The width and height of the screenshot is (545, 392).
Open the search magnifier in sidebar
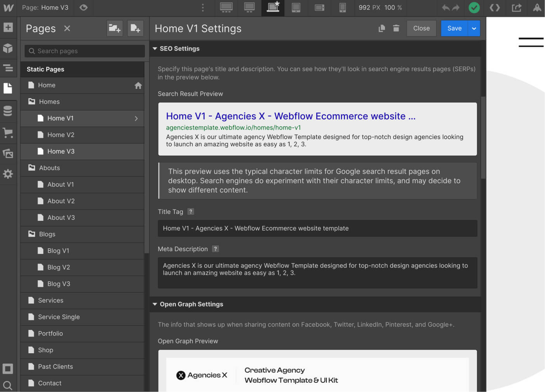pos(8,385)
